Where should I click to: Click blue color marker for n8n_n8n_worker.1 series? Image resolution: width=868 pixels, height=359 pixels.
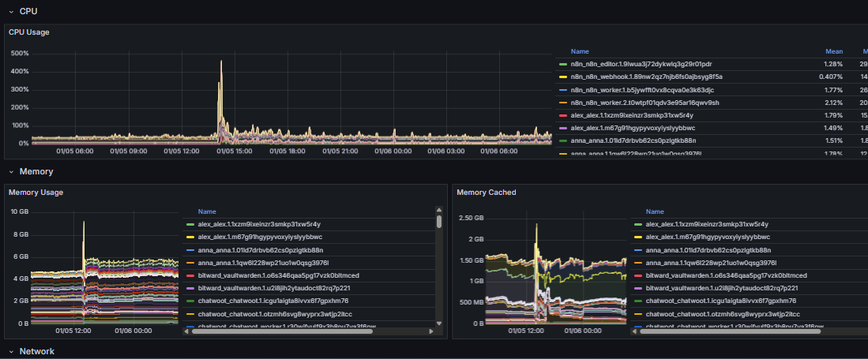point(562,90)
